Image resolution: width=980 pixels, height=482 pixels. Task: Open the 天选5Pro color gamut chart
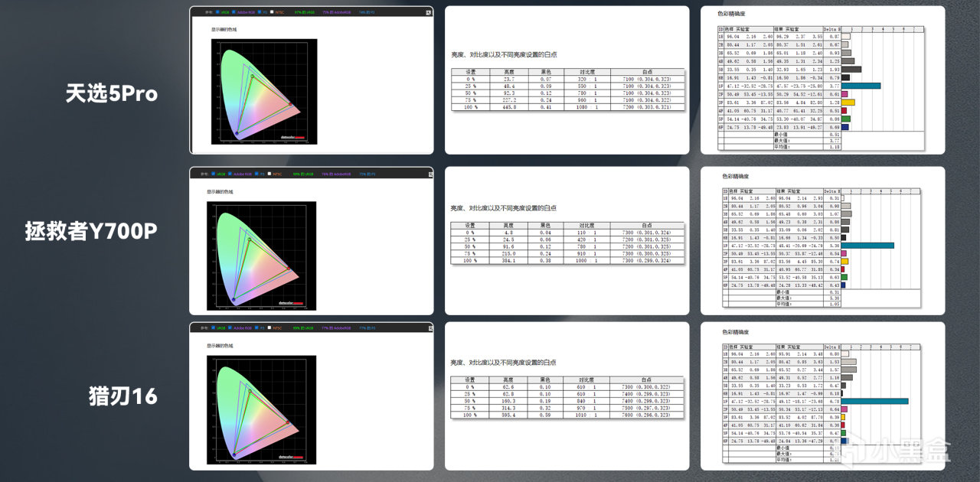point(264,92)
